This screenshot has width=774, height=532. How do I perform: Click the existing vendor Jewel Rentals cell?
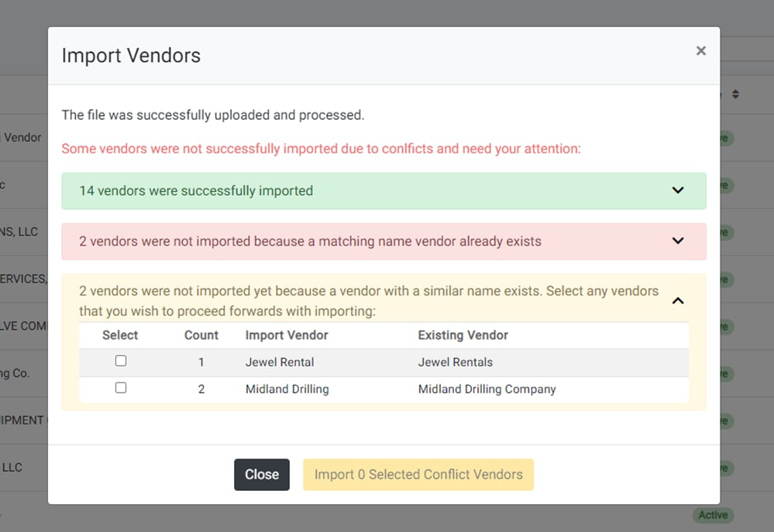click(455, 362)
